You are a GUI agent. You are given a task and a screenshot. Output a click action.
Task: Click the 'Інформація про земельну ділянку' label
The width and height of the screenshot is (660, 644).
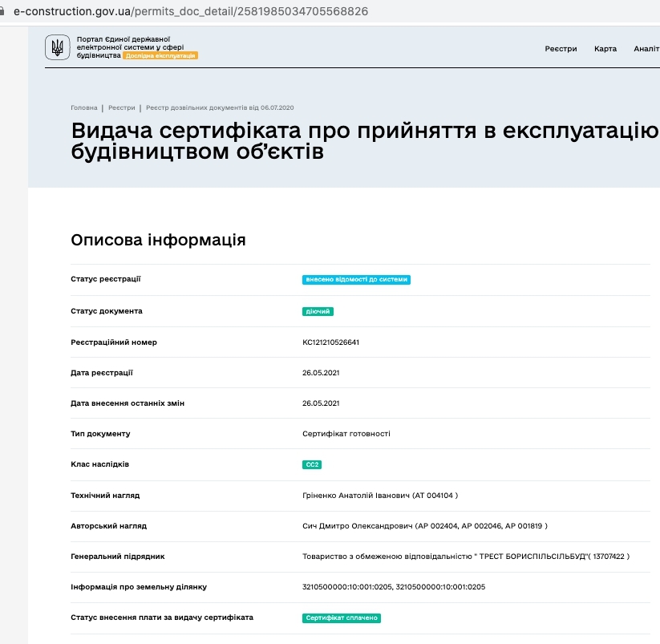[x=139, y=587]
